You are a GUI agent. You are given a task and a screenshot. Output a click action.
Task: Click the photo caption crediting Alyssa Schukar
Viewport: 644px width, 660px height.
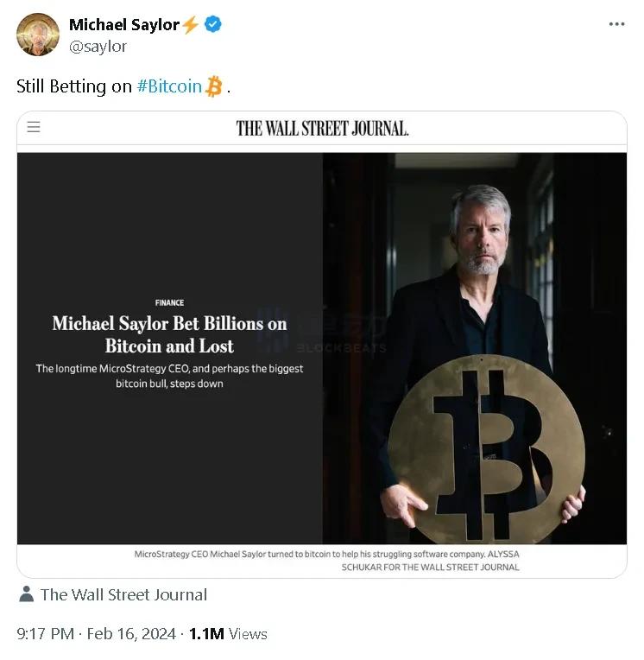[x=327, y=560]
